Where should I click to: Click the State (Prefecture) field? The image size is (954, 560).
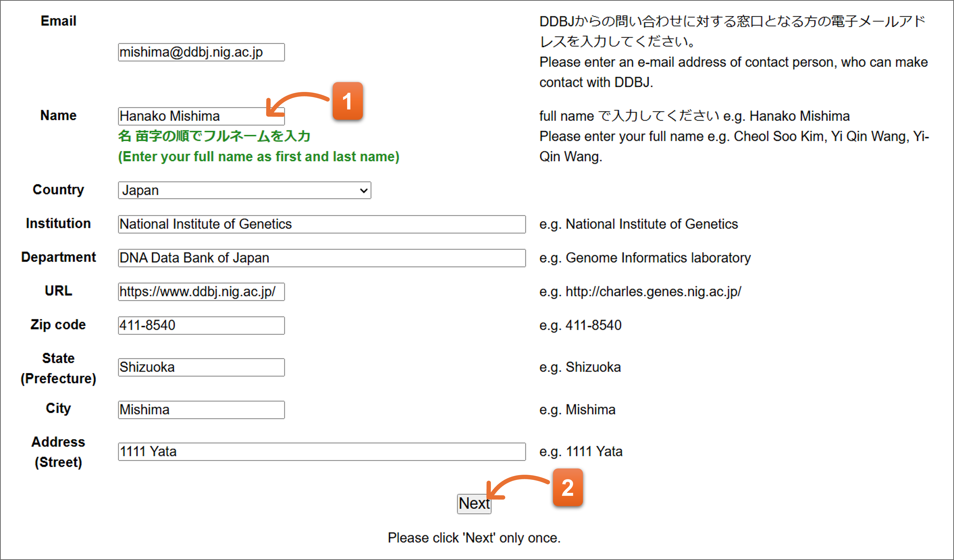point(201,367)
